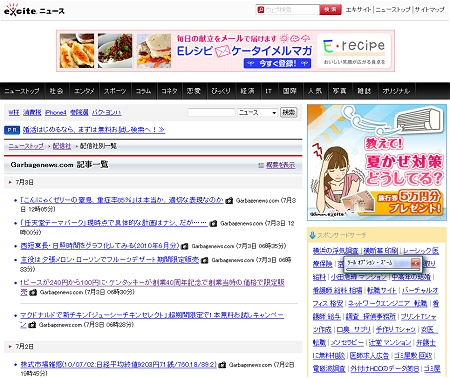Open the 人気 news tab

pyautogui.click(x=315, y=91)
